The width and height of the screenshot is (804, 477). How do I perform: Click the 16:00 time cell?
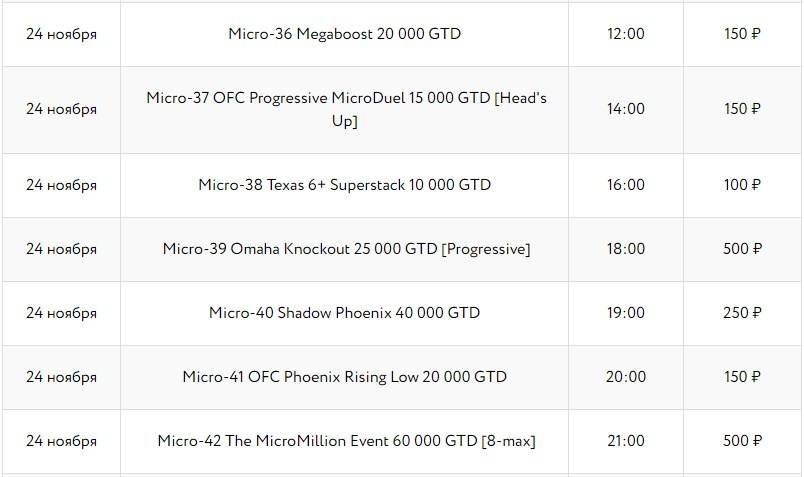(x=626, y=185)
